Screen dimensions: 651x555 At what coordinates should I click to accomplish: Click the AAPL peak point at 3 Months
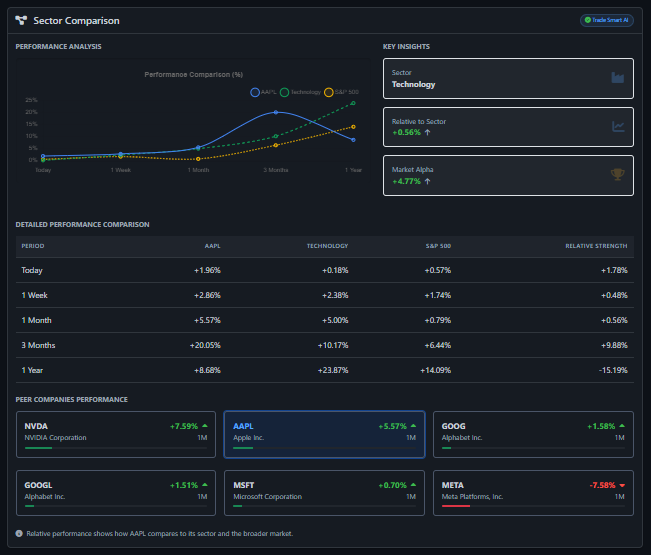(276, 112)
